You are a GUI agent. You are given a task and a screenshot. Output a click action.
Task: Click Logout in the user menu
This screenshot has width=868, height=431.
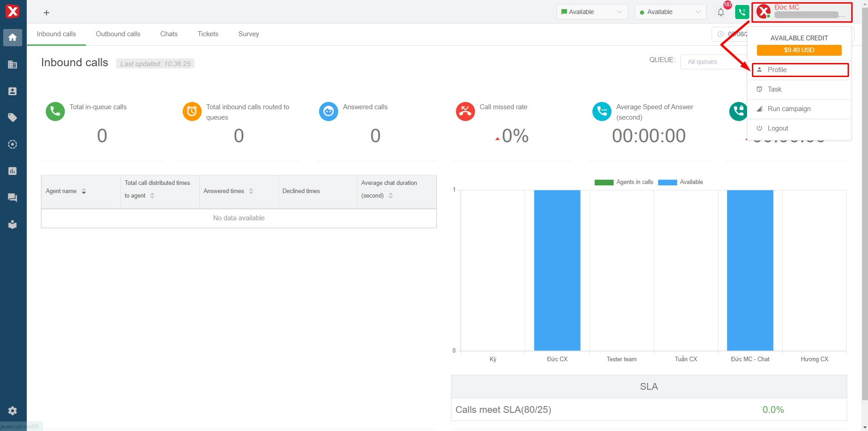778,128
